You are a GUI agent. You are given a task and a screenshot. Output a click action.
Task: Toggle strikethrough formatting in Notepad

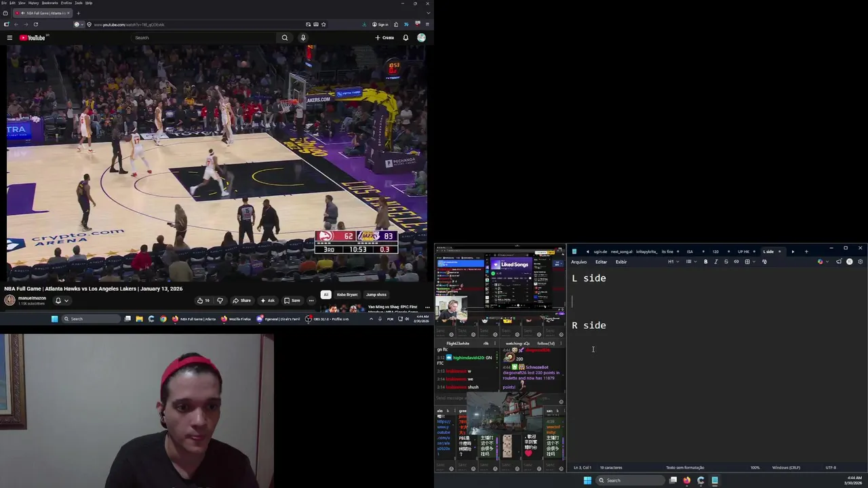[x=726, y=262]
